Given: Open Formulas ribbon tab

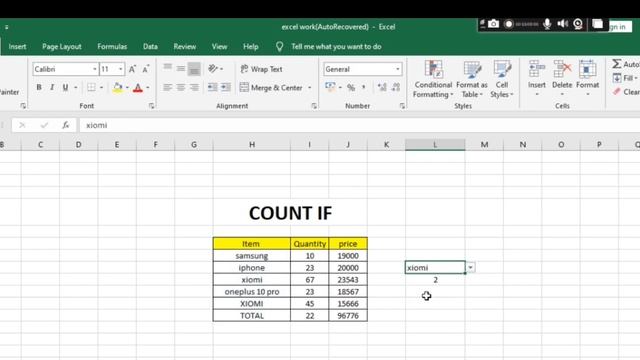Looking at the screenshot, I should [112, 47].
